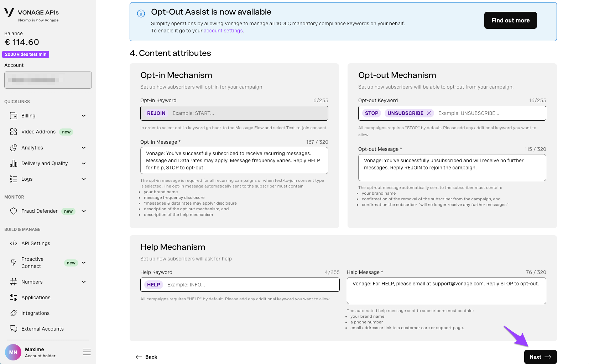Screen dimensions: 589x364
Task: Expand the Billing section chevron
Action: [83, 116]
